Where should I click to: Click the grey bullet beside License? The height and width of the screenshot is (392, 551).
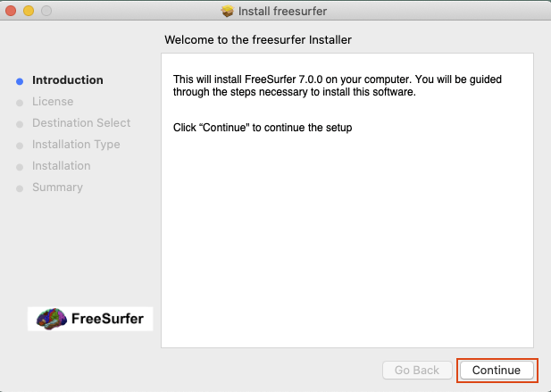click(x=20, y=102)
